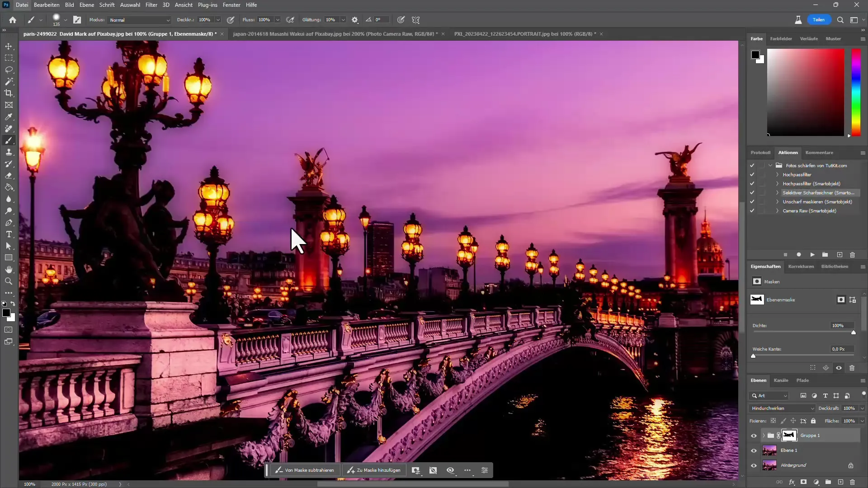This screenshot has width=868, height=488.
Task: Toggle visibility of Gruppe 1 layer
Action: point(754,436)
